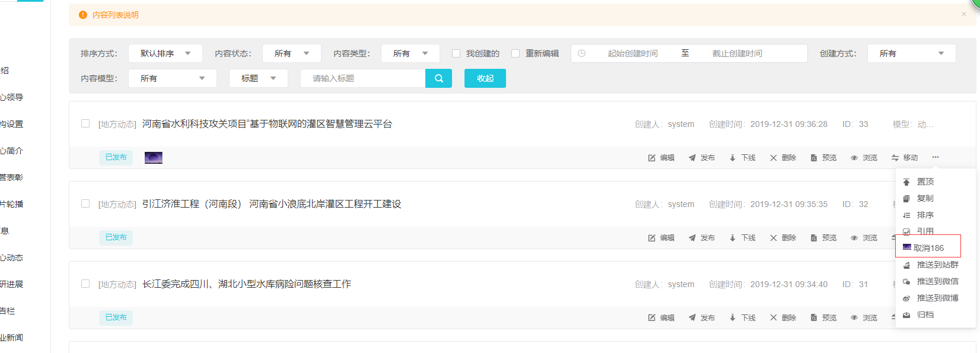Browse the ID 31 article
Viewport: 980px width, 353px height.
864,318
